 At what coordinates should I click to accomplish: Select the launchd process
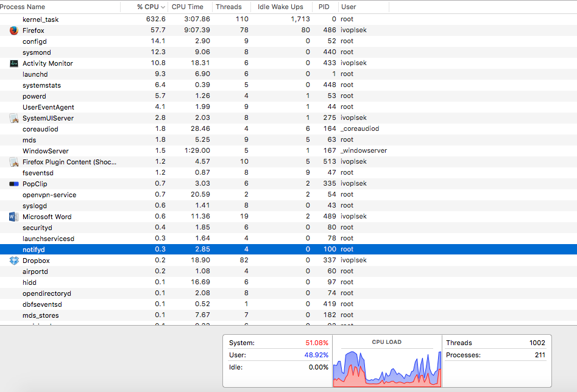[x=35, y=74]
